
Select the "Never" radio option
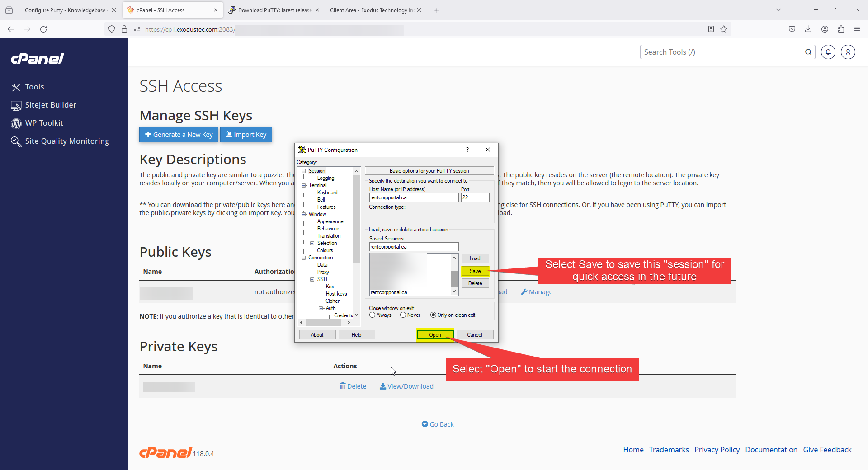pos(403,315)
